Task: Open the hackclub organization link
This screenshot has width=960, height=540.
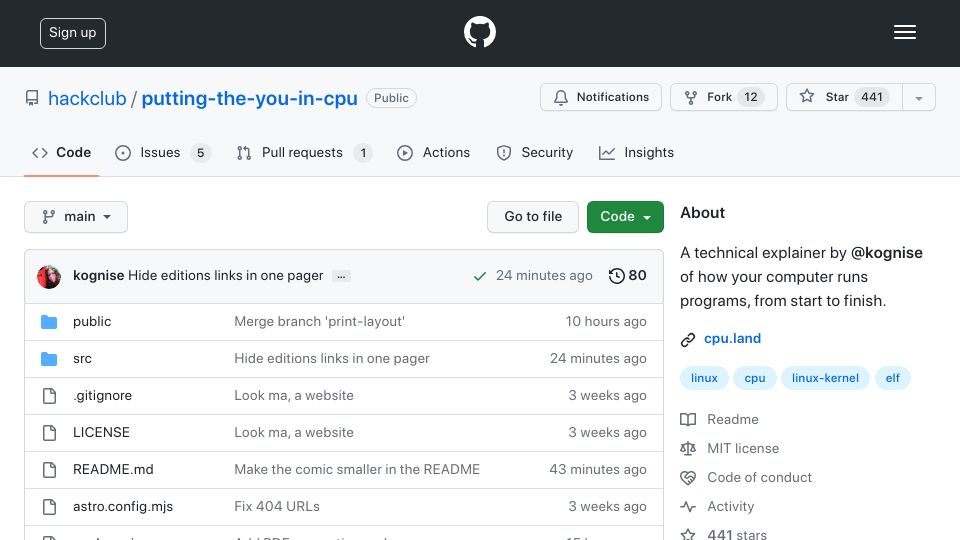Action: 87,98
